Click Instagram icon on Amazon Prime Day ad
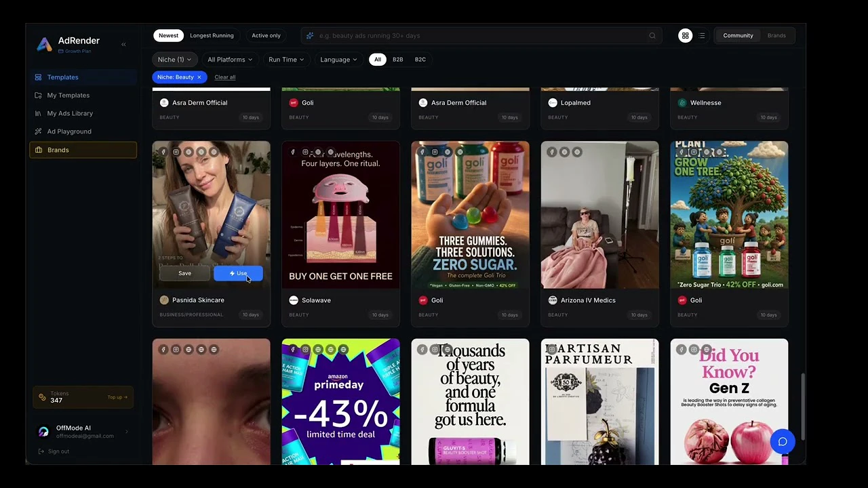Image resolution: width=868 pixels, height=488 pixels. click(305, 349)
